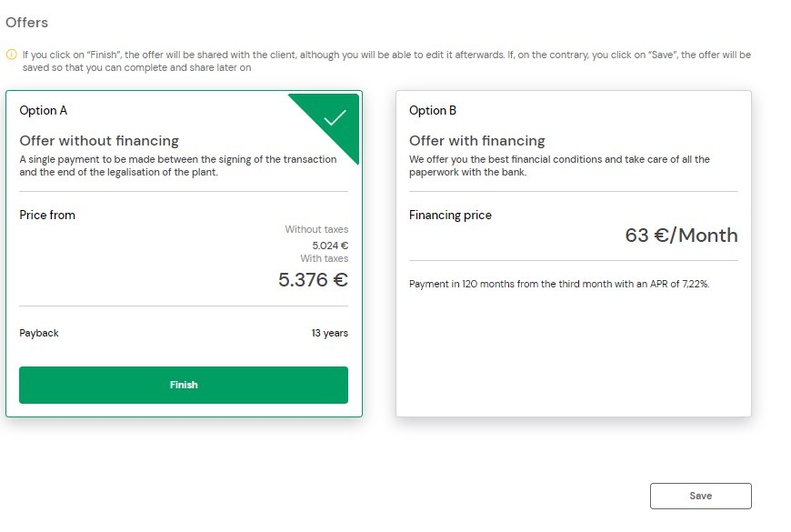This screenshot has height=532, width=791.
Task: Click the 5.024 € price without taxes
Action: tap(330, 246)
